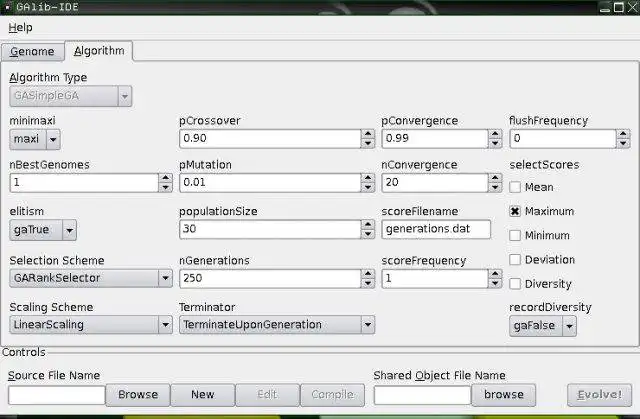This screenshot has width=640, height=419.
Task: Open the Terminator TerminateUponGeneration dropdown
Action: click(277, 325)
